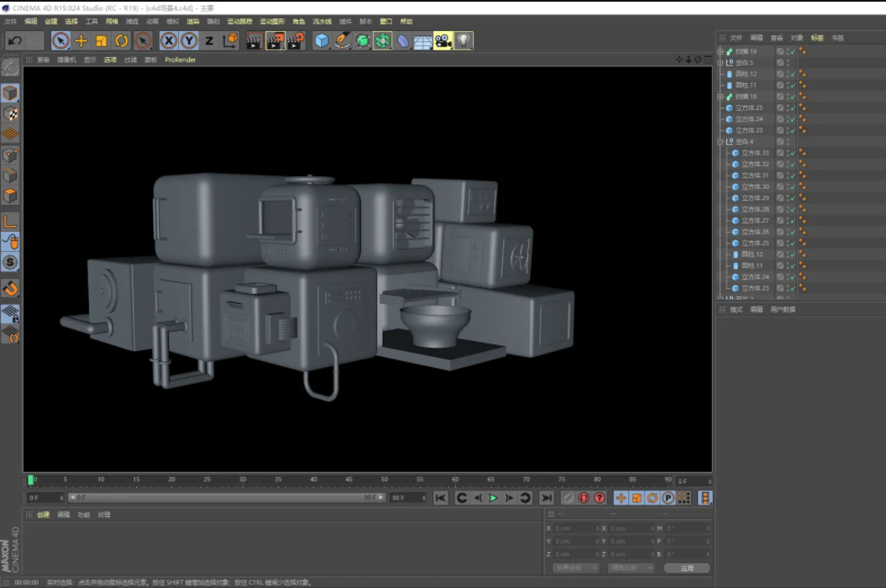
Task: Open the 运动图形 menu
Action: pyautogui.click(x=272, y=22)
